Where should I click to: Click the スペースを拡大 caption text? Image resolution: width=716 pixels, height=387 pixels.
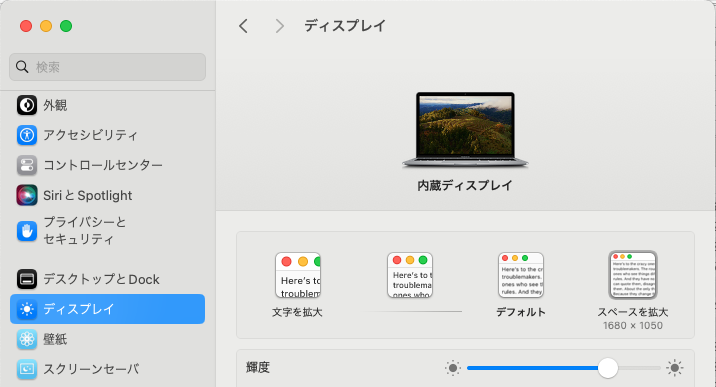[633, 312]
